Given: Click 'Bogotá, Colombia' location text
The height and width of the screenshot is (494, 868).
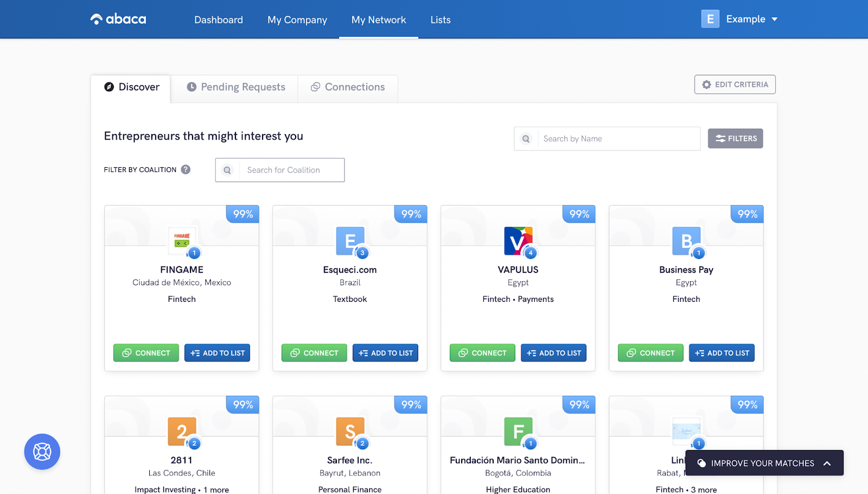Looking at the screenshot, I should point(518,473).
